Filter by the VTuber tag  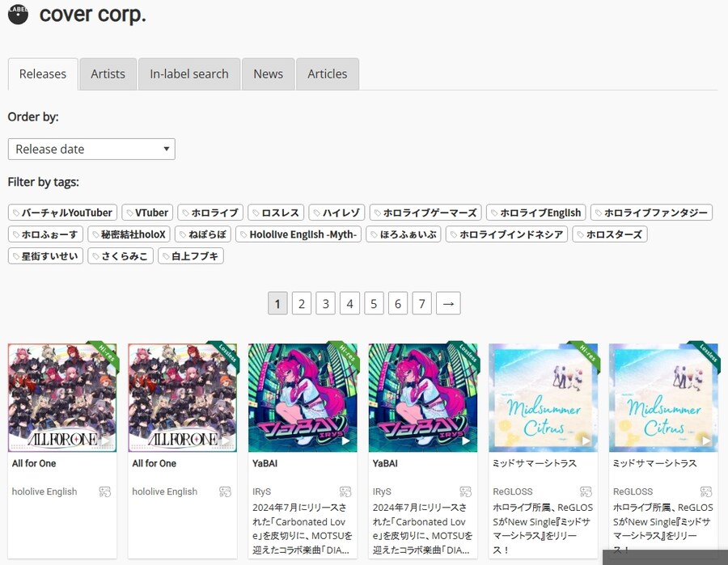coord(147,213)
